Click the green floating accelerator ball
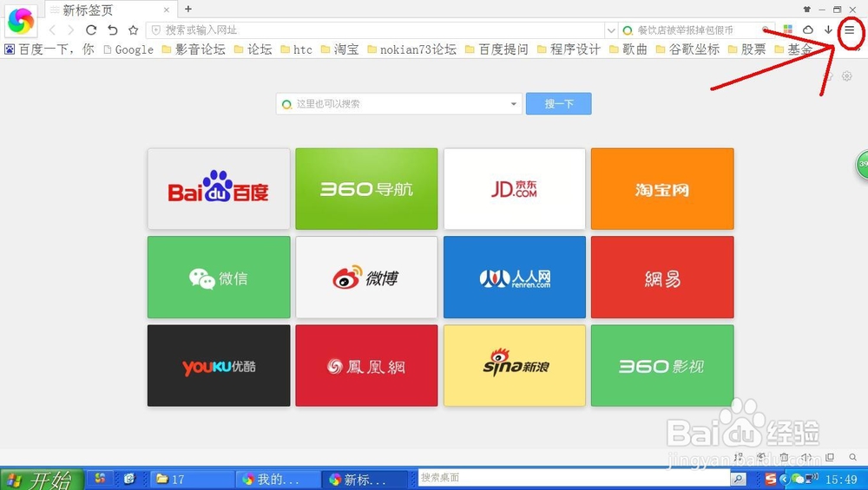This screenshot has height=490, width=868. 862,164
